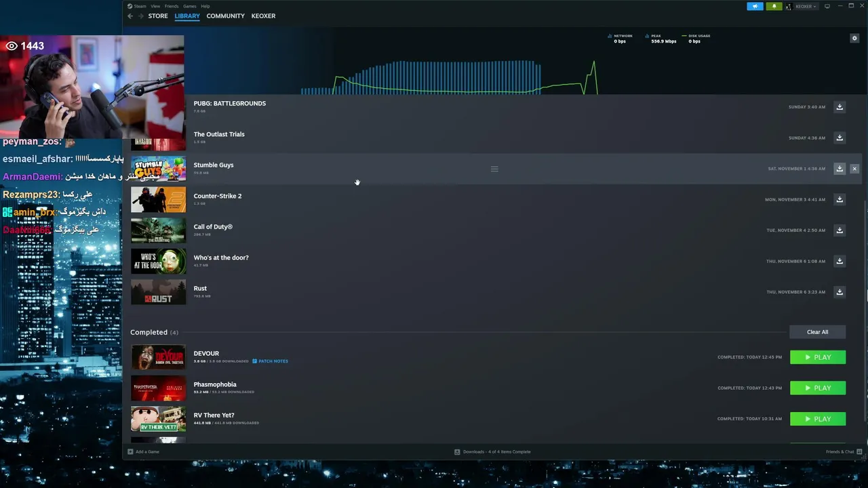The image size is (868, 488).
Task: Download Counter-Strike 2 update now
Action: (x=840, y=199)
